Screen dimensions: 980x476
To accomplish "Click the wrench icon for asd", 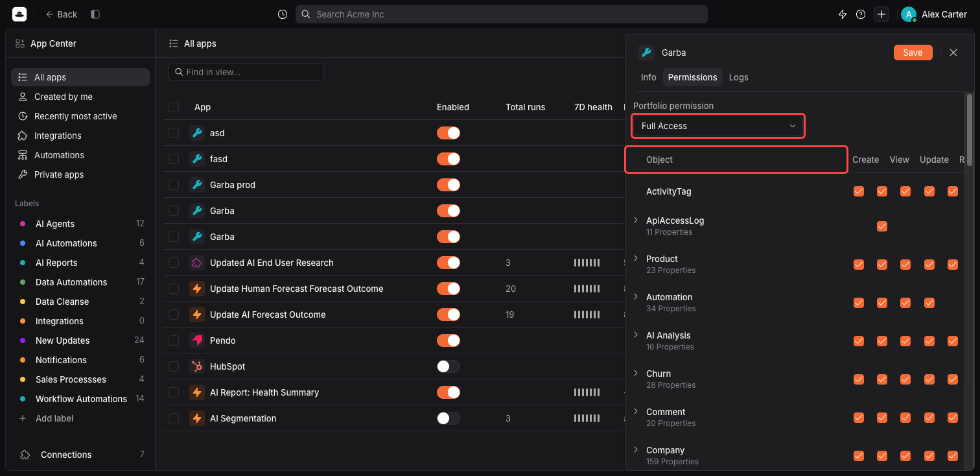I will [x=197, y=133].
